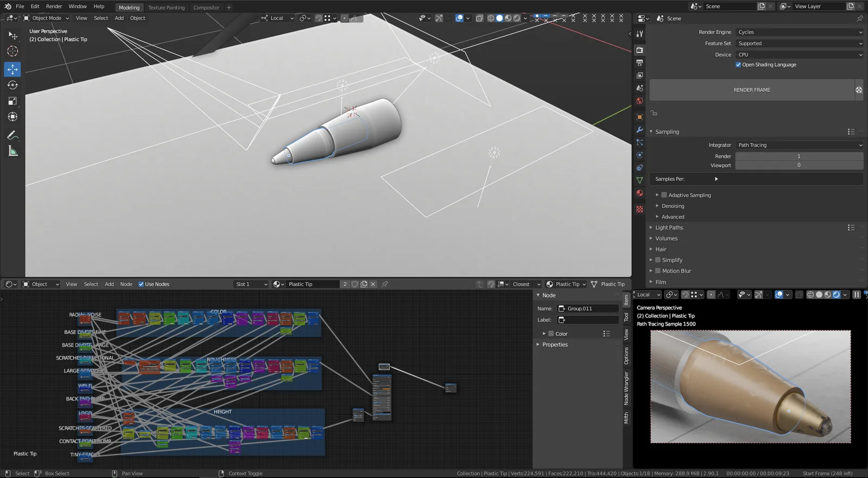Toggle the node Color panel checkbox
Image resolution: width=868 pixels, height=478 pixels.
pyautogui.click(x=551, y=334)
